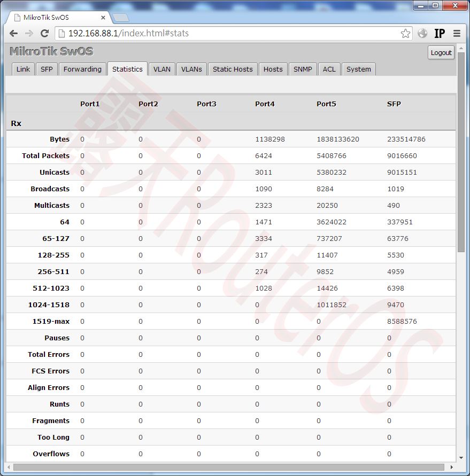Open the VLANs tab
Image resolution: width=470 pixels, height=476 pixels.
tap(191, 69)
